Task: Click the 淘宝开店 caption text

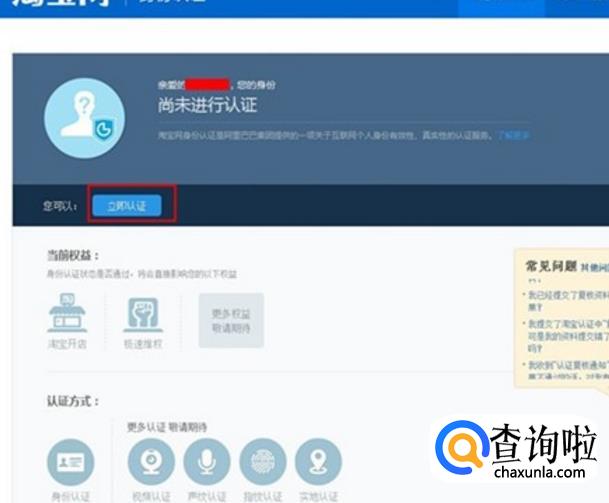Action: click(67, 344)
